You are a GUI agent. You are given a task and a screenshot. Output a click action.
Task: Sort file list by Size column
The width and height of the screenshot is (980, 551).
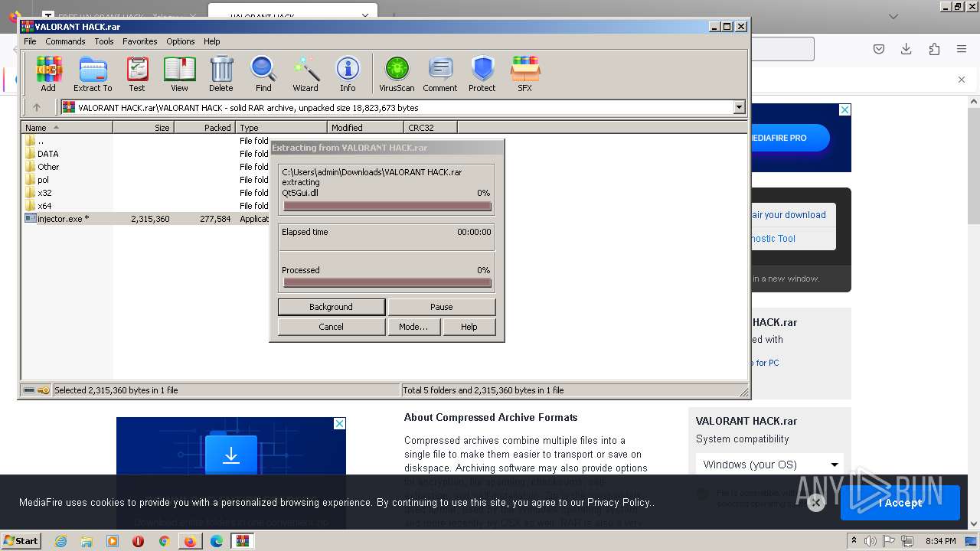click(x=144, y=128)
